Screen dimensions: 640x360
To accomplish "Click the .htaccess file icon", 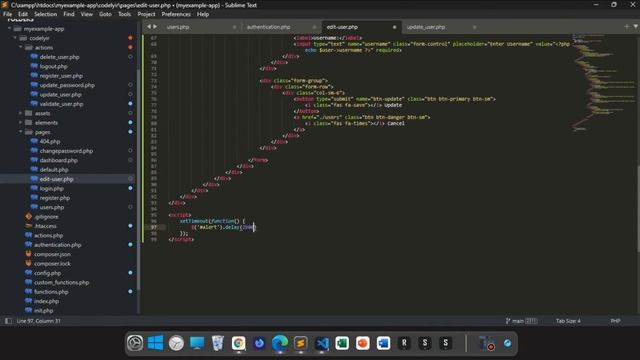I will (29, 226).
